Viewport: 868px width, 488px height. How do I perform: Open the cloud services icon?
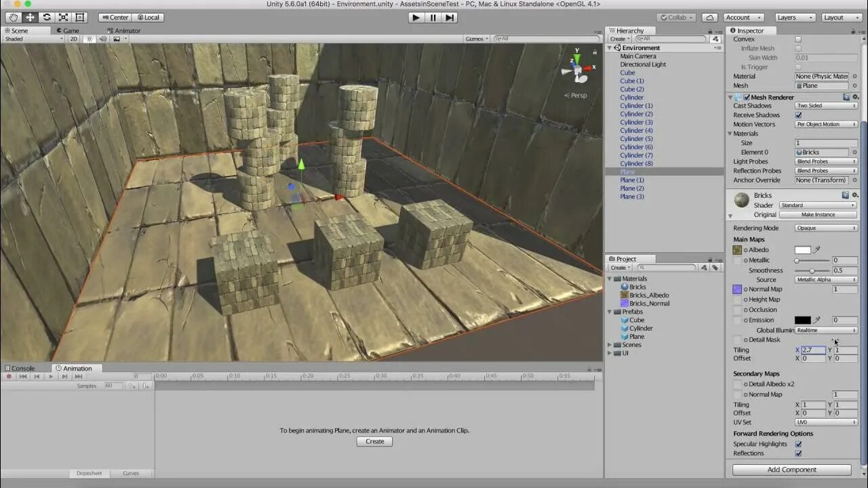[x=709, y=18]
